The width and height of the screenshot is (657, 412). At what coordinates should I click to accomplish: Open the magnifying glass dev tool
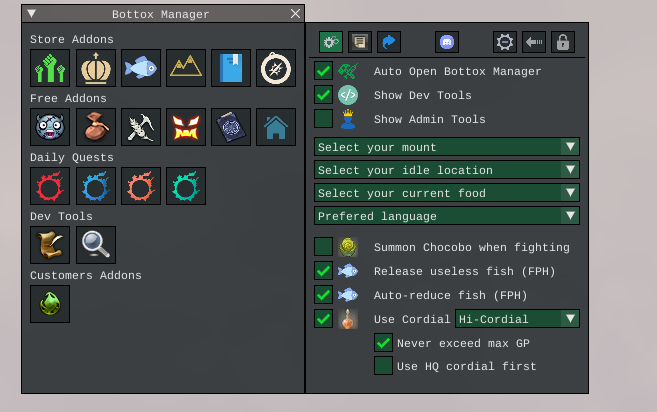coord(96,245)
